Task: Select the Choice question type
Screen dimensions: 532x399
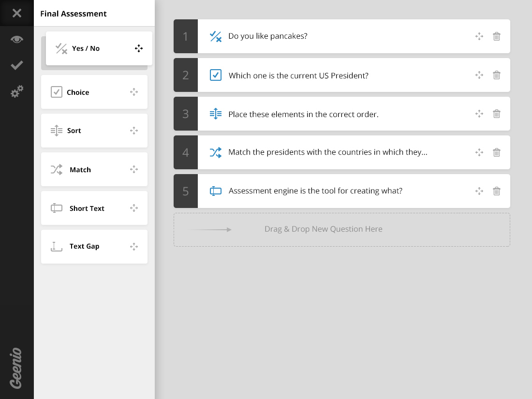Action: (94, 92)
